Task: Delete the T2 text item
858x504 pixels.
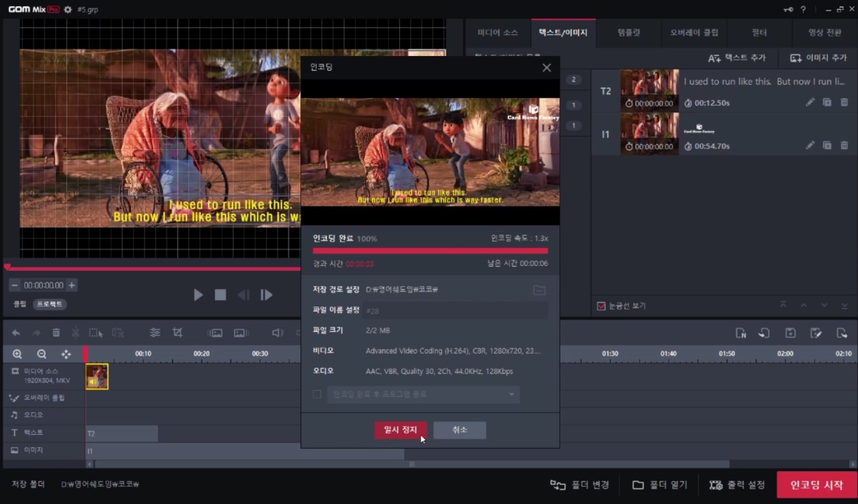Action: [x=844, y=102]
